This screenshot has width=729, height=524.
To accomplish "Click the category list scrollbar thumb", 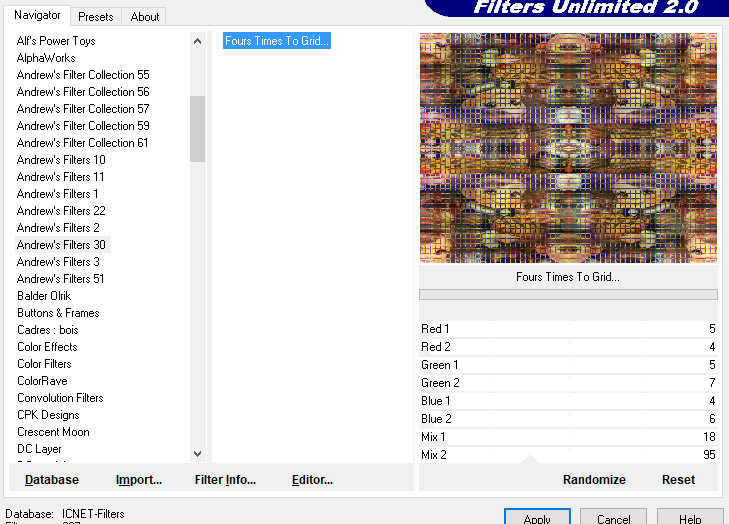I will [198, 129].
